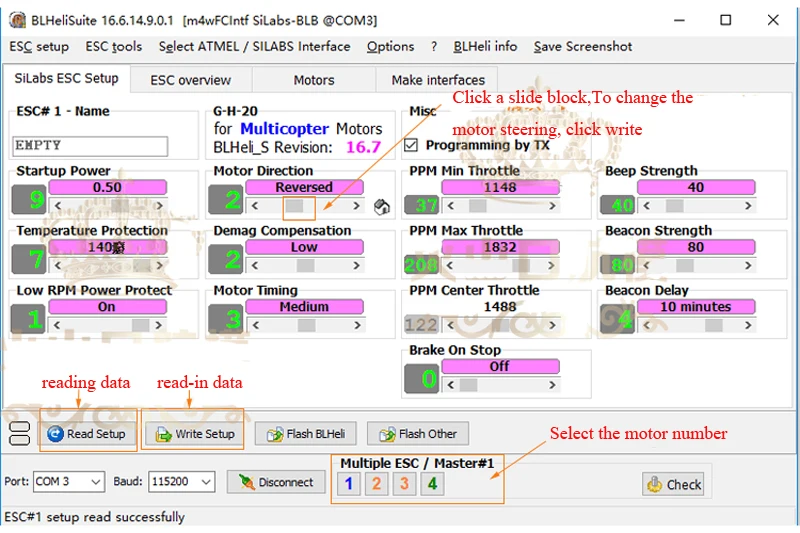The width and height of the screenshot is (800, 533).
Task: Click the BLHeliSuite application icon in title bar
Action: tap(17, 20)
